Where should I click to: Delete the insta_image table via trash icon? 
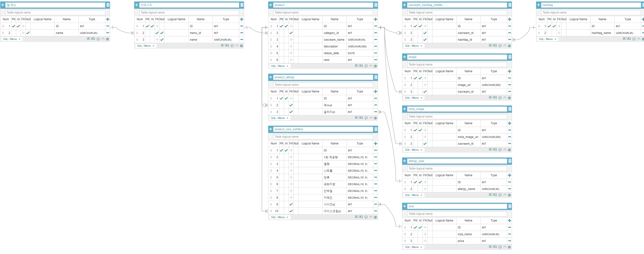coord(510,109)
